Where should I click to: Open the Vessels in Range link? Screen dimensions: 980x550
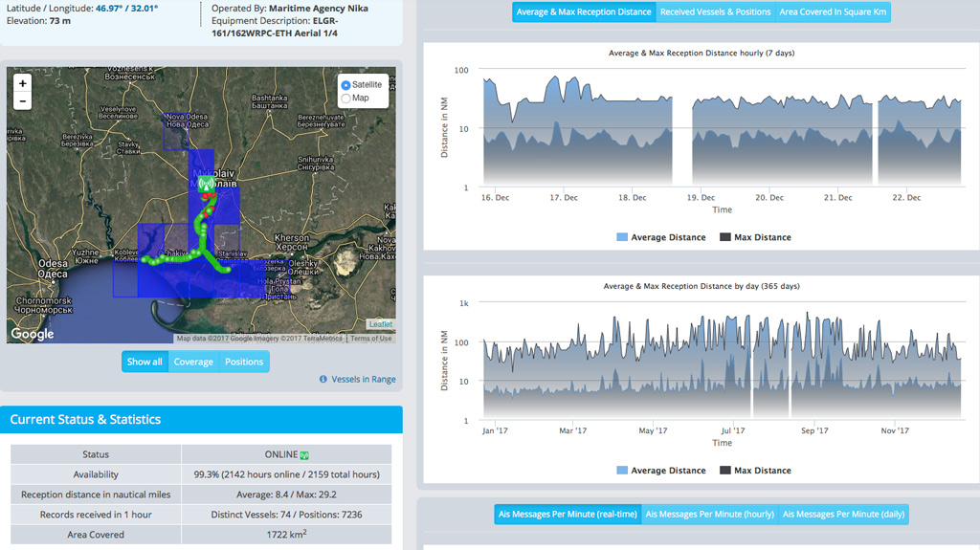coord(363,379)
